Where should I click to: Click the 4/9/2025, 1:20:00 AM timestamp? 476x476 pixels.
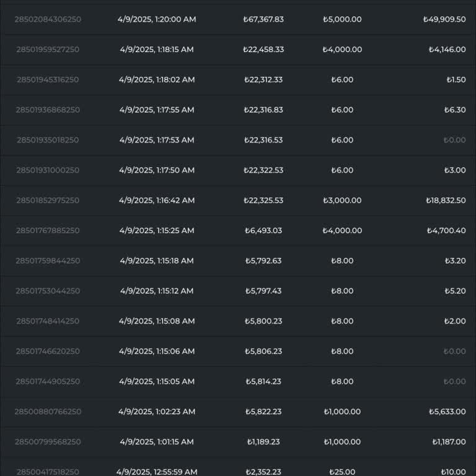pyautogui.click(x=157, y=19)
